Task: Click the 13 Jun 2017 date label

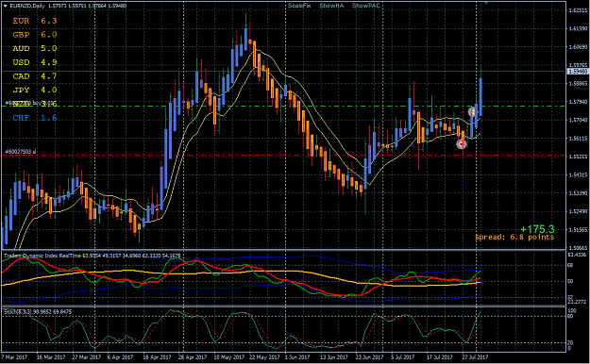Action: [x=334, y=357]
